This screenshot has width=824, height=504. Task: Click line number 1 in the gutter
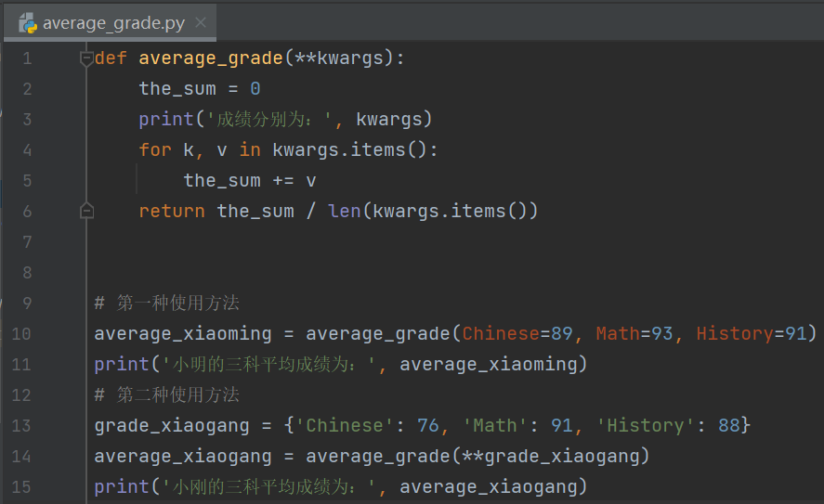(26, 58)
